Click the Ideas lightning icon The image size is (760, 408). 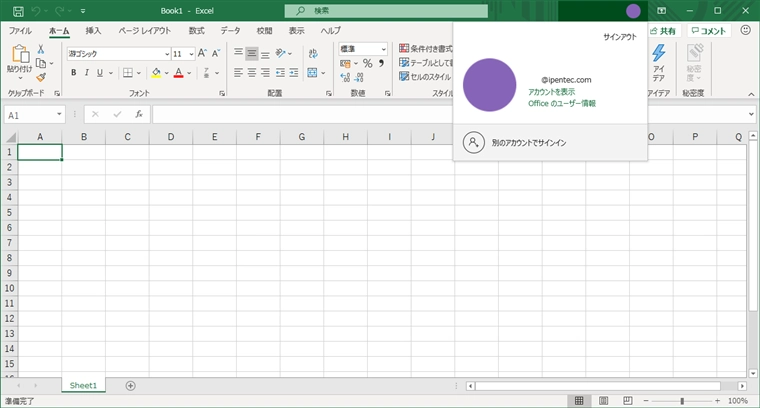pos(658,52)
